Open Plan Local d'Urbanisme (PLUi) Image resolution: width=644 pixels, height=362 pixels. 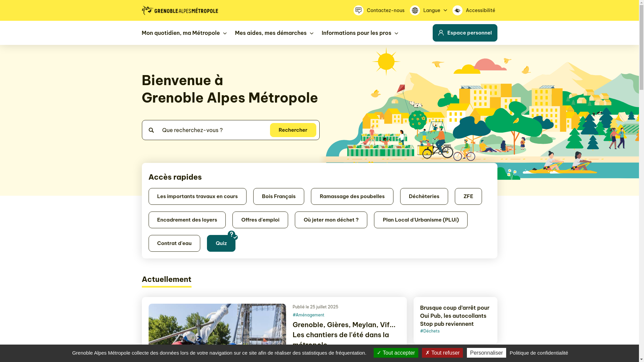[x=421, y=220]
